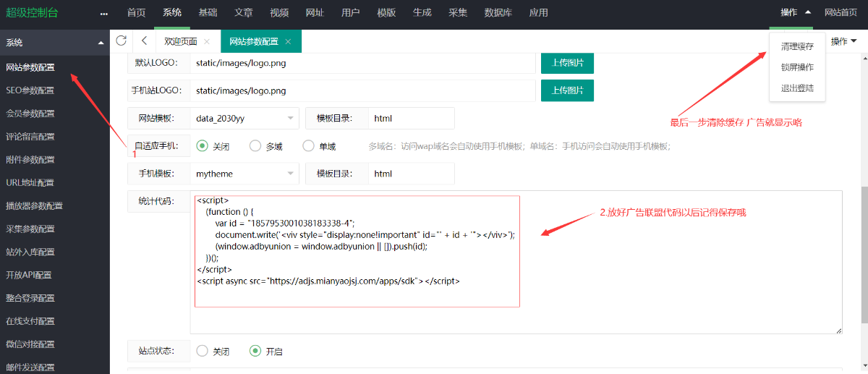Choose 清理缓存 from the dropdown menu
The image size is (868, 374).
[797, 46]
